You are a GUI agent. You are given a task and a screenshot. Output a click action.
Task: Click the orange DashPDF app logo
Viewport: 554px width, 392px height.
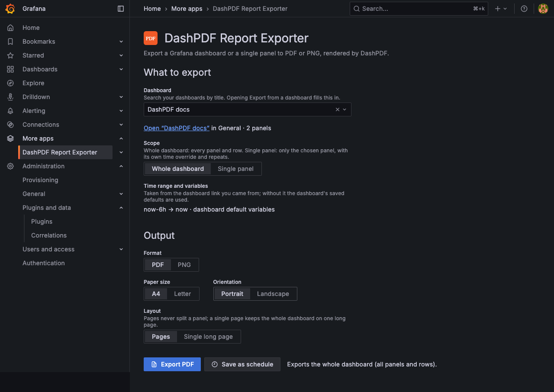click(x=151, y=38)
